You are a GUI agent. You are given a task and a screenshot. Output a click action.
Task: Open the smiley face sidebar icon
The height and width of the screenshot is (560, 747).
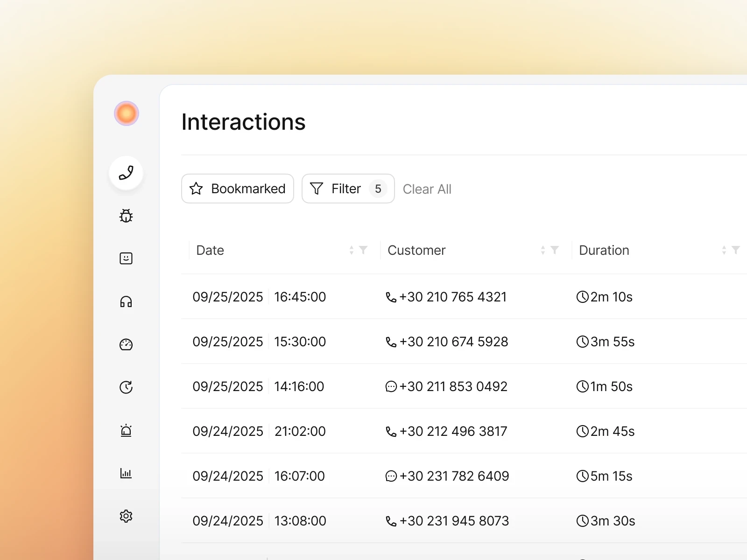(126, 259)
